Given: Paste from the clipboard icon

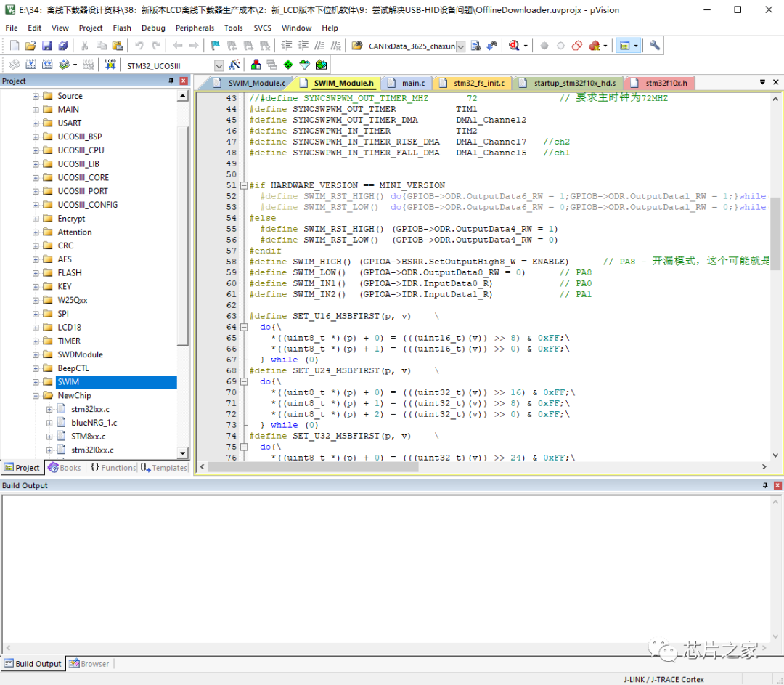Looking at the screenshot, I should 118,46.
